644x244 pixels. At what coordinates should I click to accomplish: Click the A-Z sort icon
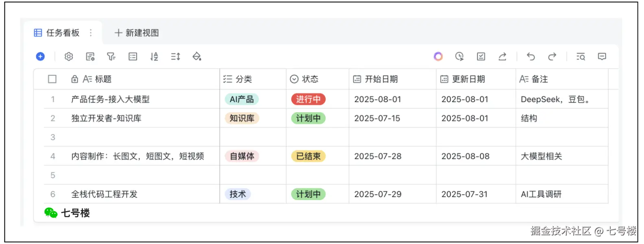coord(154,57)
